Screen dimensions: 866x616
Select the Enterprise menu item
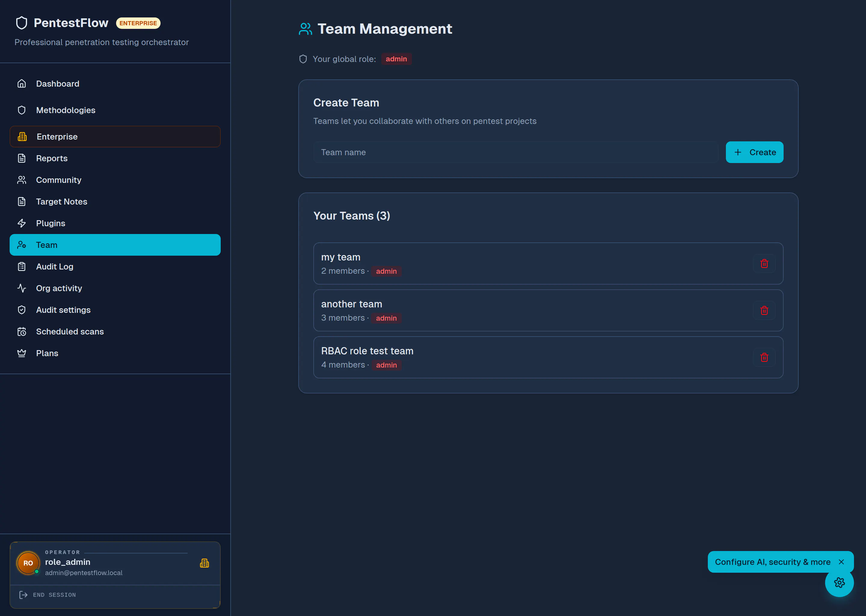(x=115, y=137)
